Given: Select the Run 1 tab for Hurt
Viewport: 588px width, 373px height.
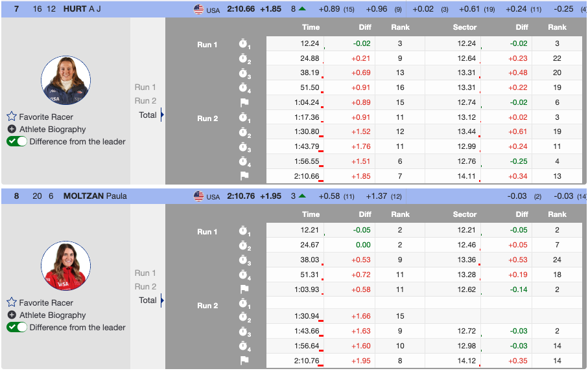Looking at the screenshot, I should (145, 87).
